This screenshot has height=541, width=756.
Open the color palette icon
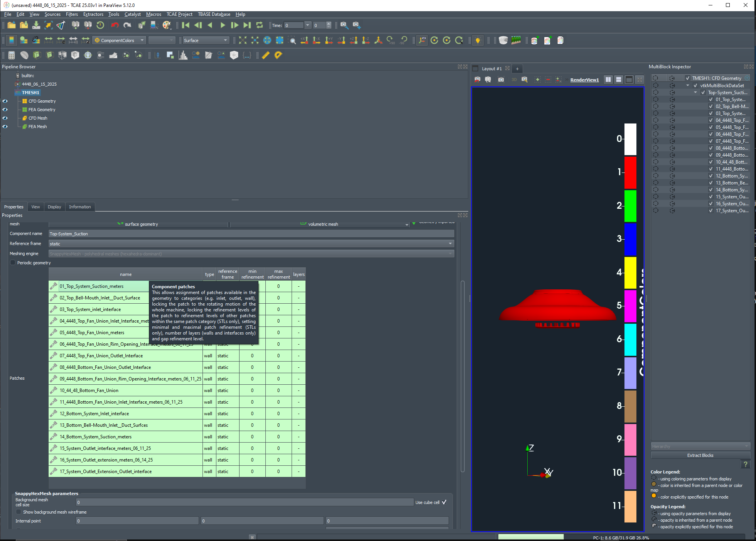click(x=167, y=25)
